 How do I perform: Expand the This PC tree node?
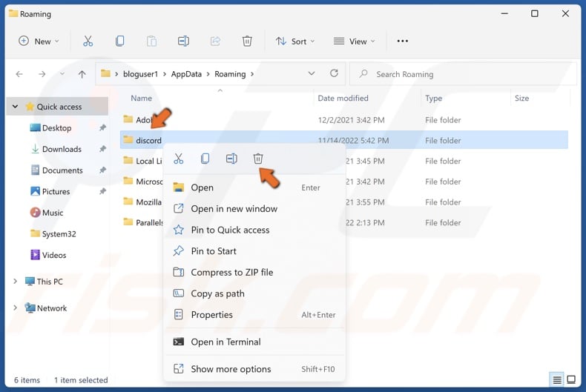click(15, 281)
